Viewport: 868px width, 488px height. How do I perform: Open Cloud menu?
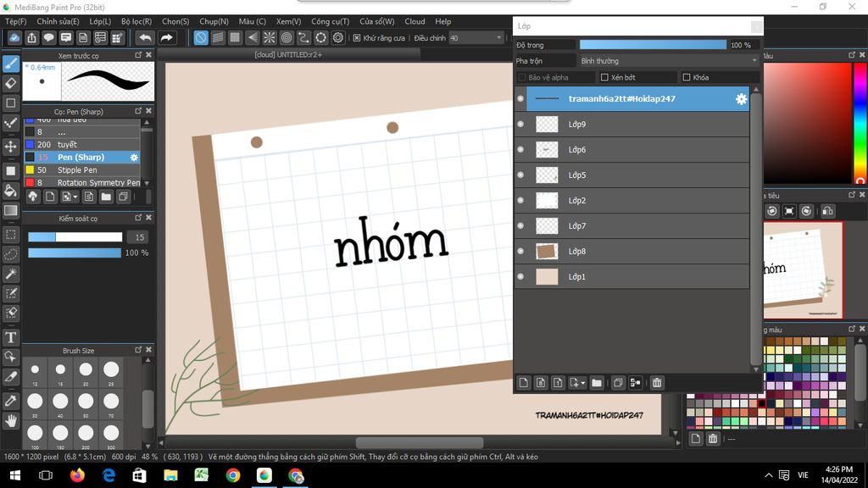(415, 21)
